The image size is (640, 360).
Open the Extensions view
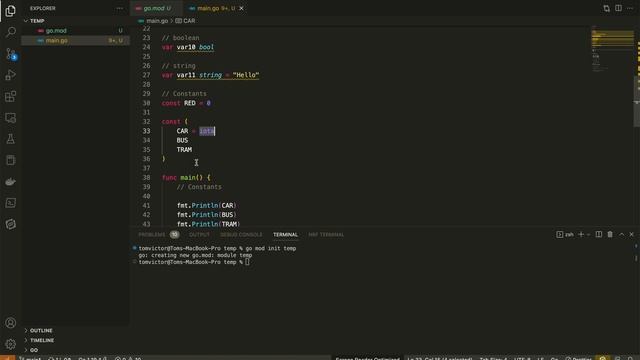(x=11, y=96)
